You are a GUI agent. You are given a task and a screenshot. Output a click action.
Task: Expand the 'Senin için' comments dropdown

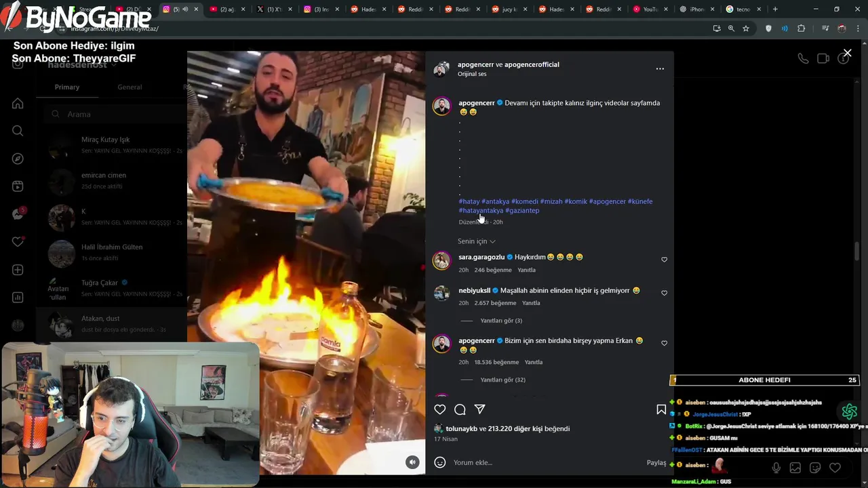click(x=477, y=241)
